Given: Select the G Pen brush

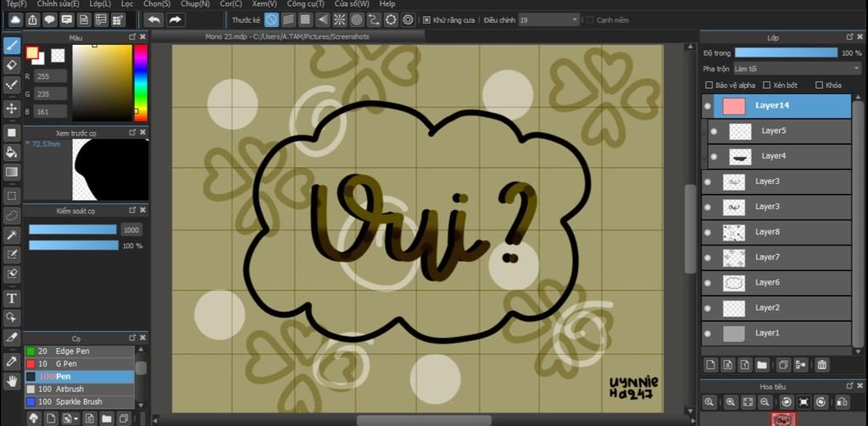Looking at the screenshot, I should pos(79,363).
